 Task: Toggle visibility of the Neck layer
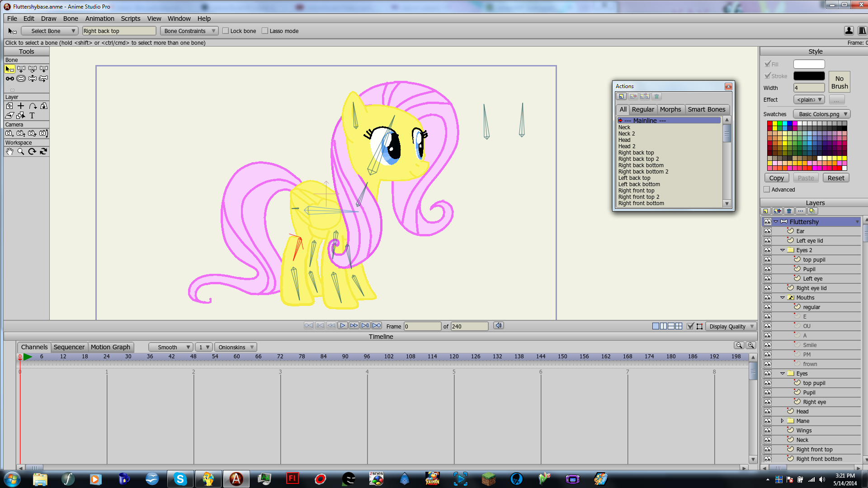[x=767, y=440]
